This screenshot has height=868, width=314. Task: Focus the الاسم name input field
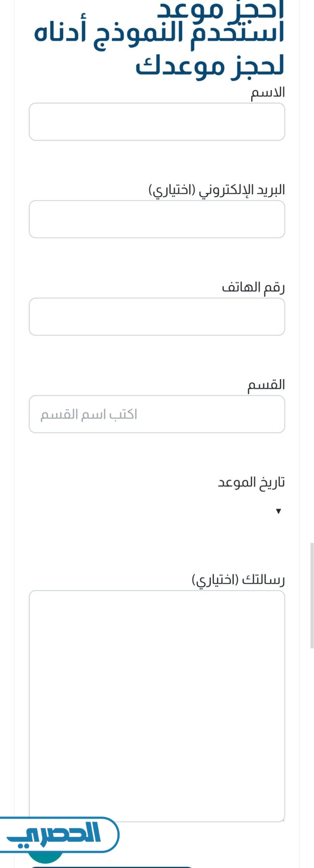tap(157, 122)
